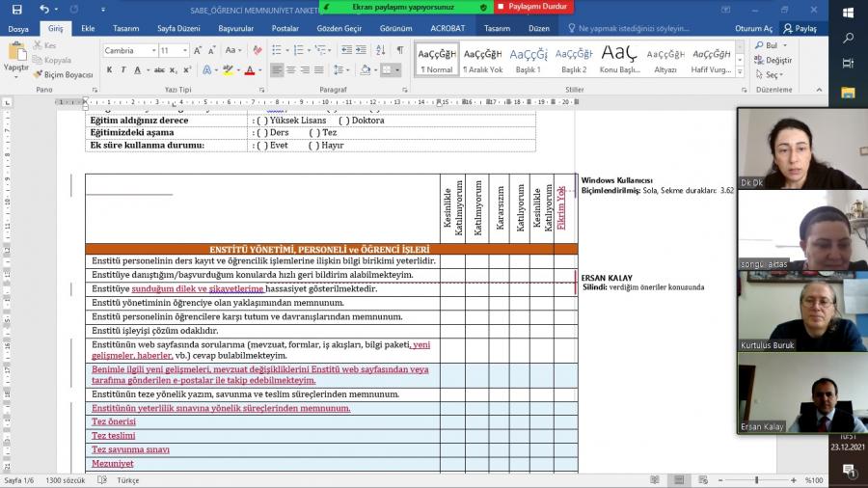Switch to Gözden Geçir tab

pyautogui.click(x=339, y=28)
